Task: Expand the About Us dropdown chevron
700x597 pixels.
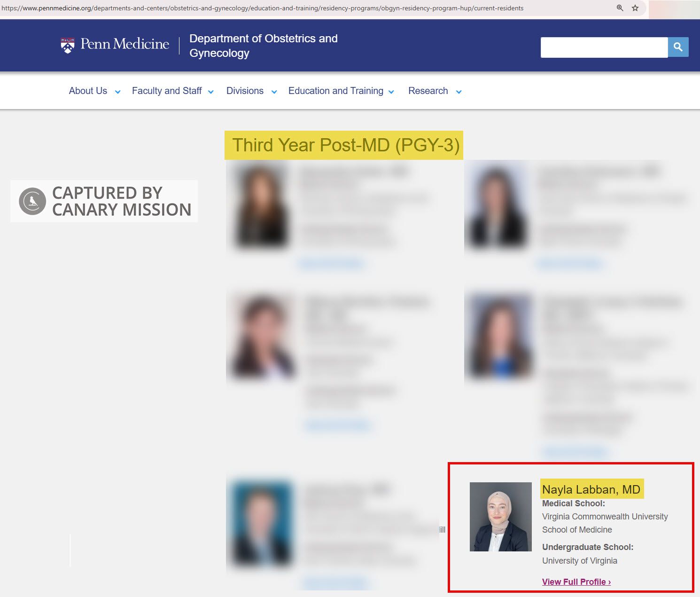Action: pyautogui.click(x=117, y=92)
